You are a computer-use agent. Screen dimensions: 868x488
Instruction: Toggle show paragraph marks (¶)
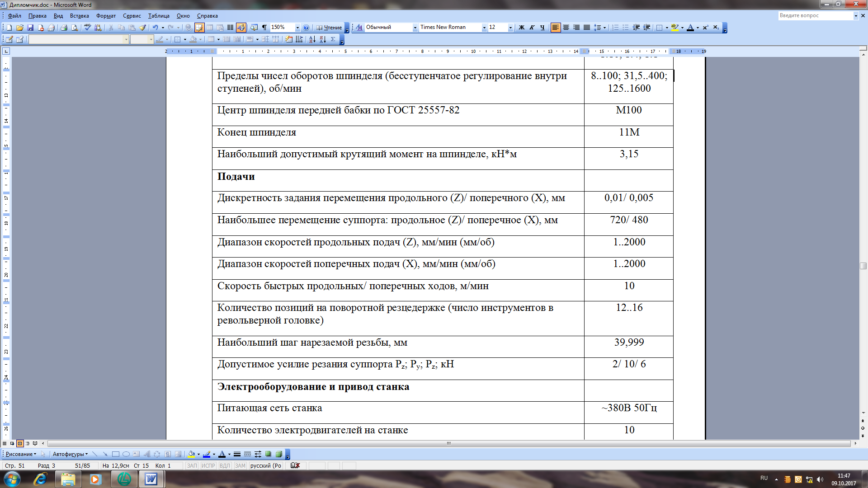[x=264, y=28]
